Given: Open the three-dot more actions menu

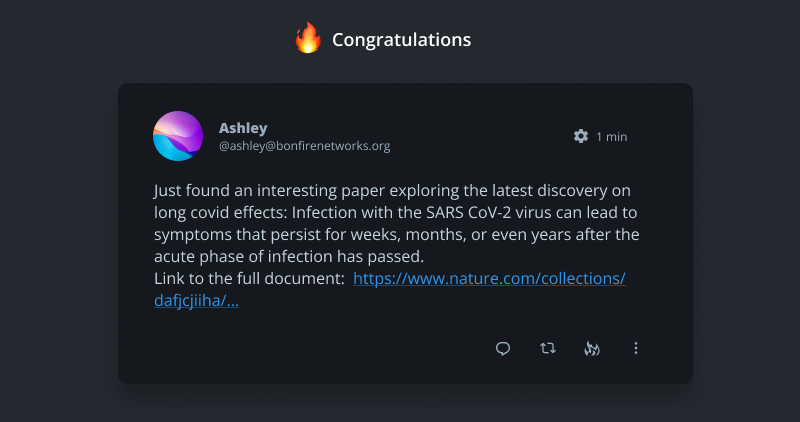Looking at the screenshot, I should tap(636, 348).
